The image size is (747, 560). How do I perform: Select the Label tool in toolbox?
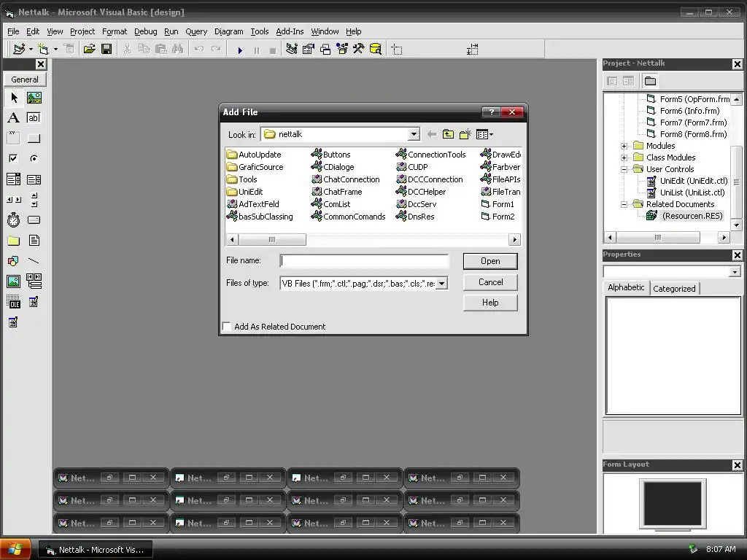(x=14, y=117)
